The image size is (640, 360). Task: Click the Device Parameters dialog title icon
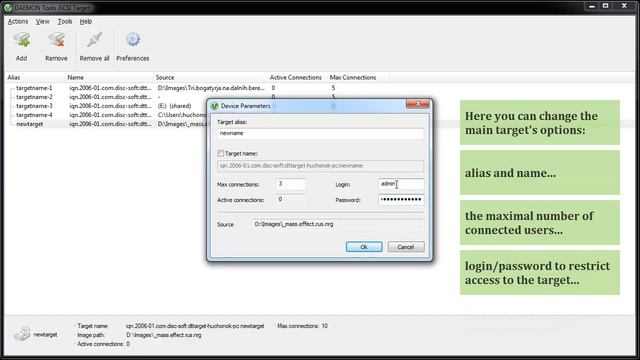215,106
